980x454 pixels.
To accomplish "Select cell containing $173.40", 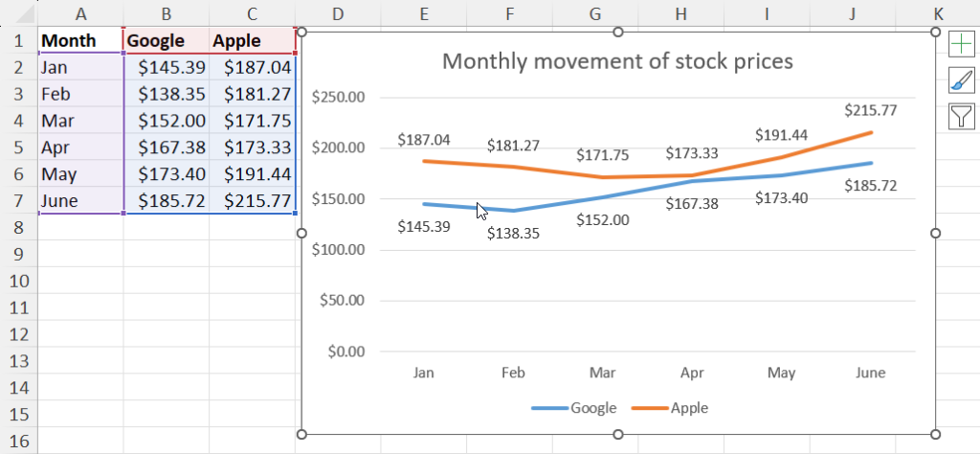I will tap(167, 174).
